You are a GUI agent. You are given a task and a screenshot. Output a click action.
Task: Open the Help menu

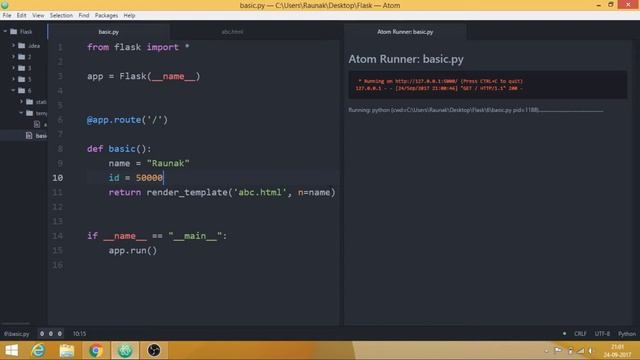pos(129,15)
